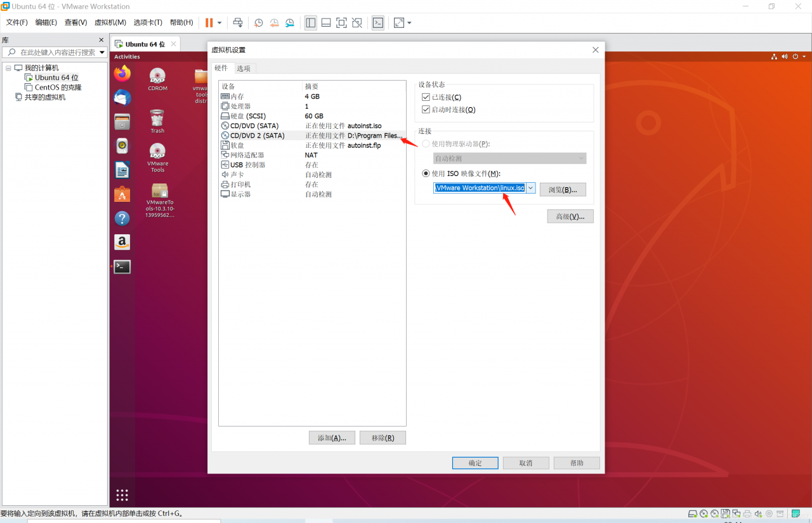
Task: Click the Ubuntu volume icon in top bar
Action: click(785, 56)
